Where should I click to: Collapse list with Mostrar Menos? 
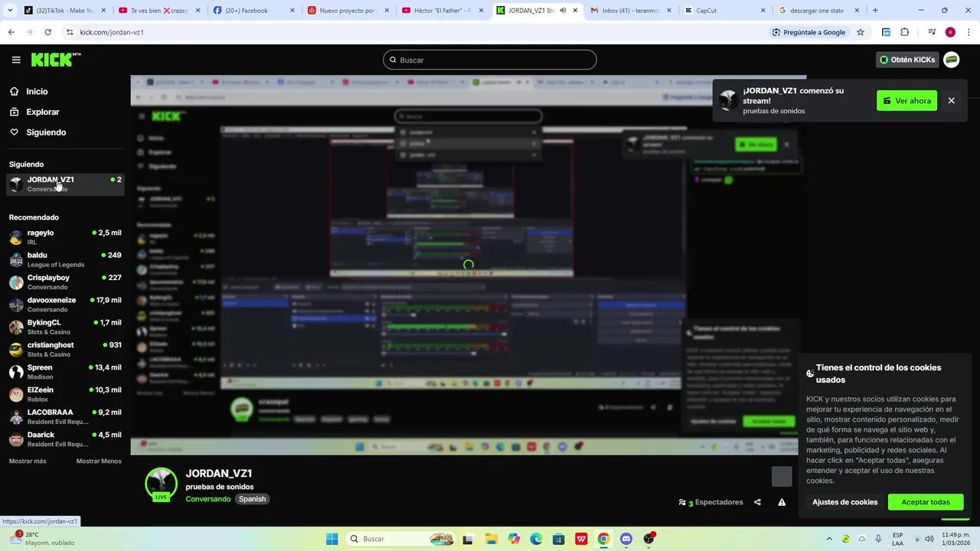(x=99, y=461)
